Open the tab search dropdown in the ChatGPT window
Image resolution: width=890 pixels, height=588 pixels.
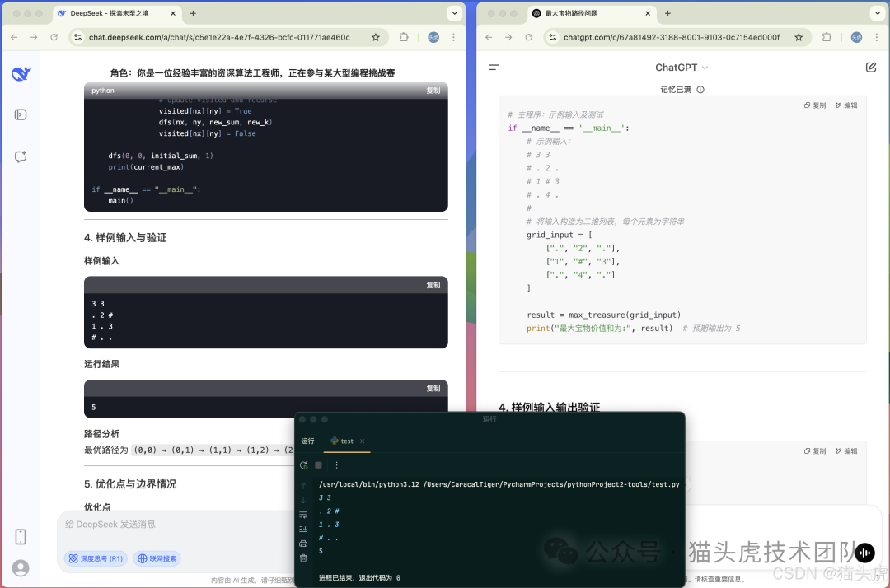pos(878,13)
